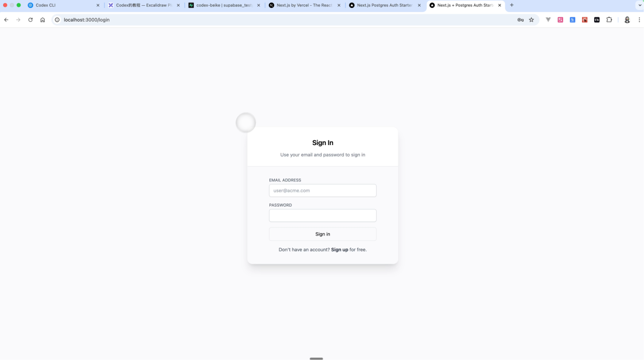View site information for localhost
644x360 pixels.
point(57,20)
